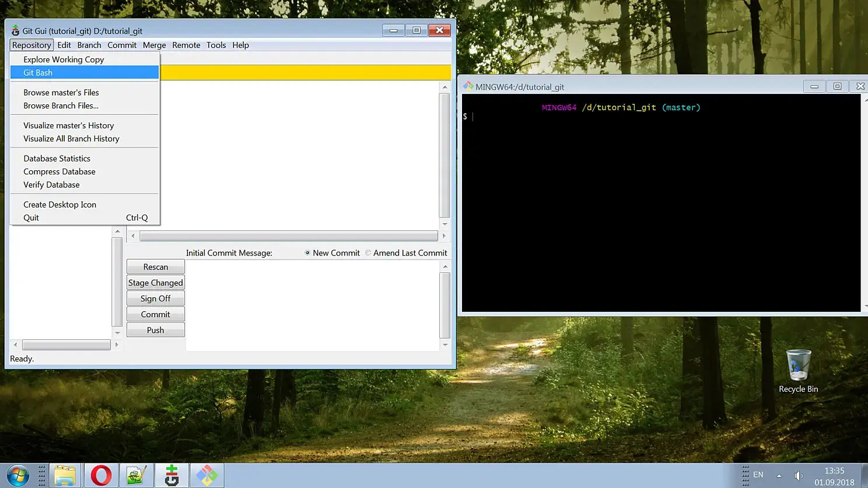
Task: Click the diff pane scroll-right arrow
Action: coord(444,236)
